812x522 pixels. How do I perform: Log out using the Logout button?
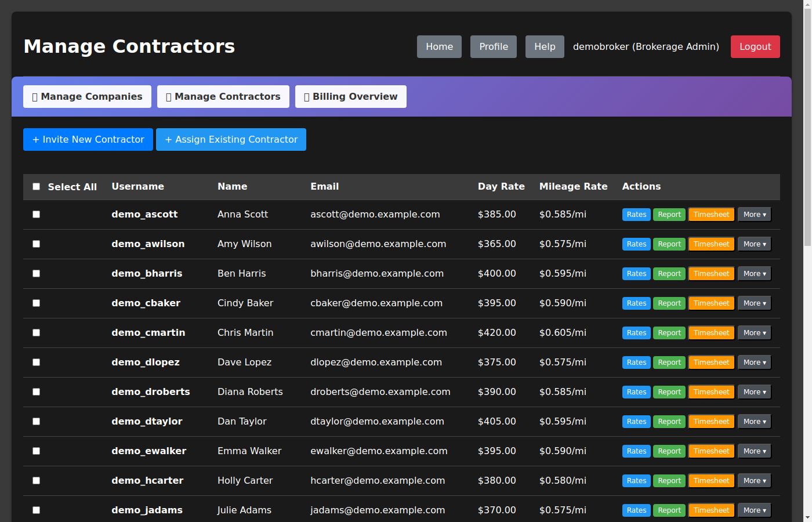tap(755, 46)
